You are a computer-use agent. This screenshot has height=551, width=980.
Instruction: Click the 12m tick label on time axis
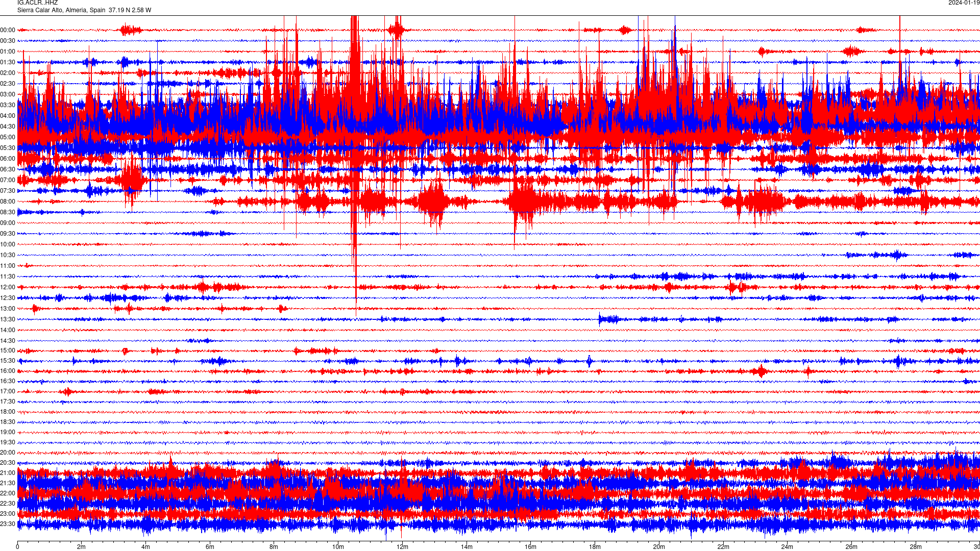402,547
